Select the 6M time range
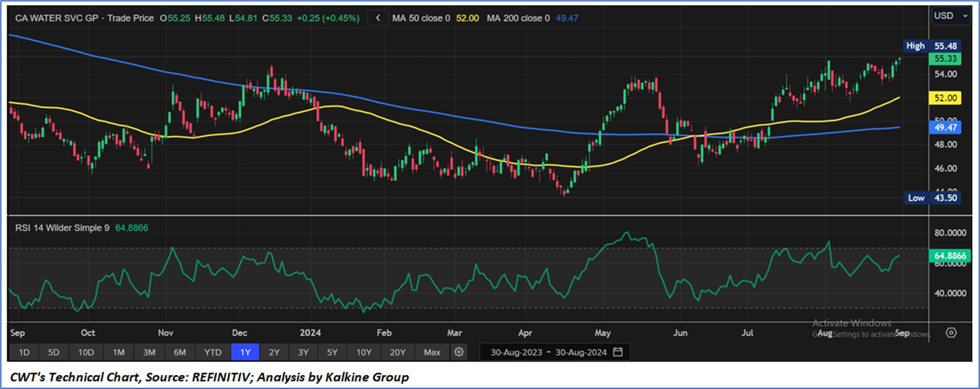Screen dimensions: 980x389 (180, 352)
